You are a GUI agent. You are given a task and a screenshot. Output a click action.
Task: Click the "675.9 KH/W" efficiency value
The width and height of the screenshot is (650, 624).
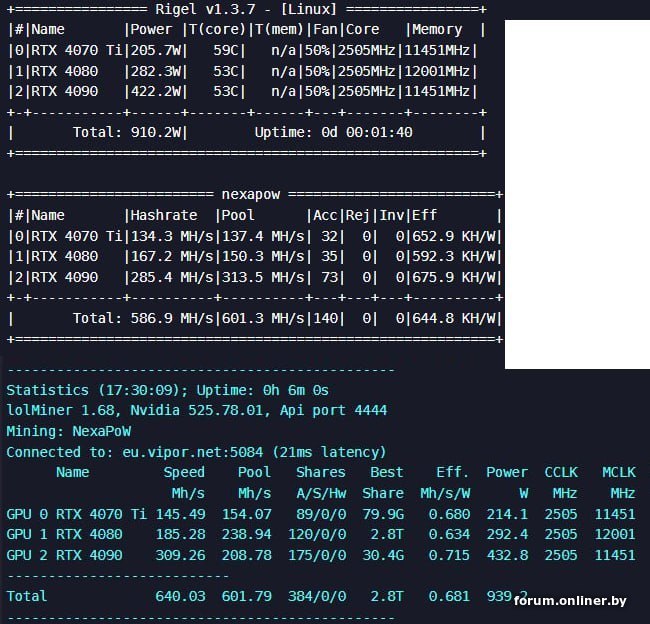[454, 277]
